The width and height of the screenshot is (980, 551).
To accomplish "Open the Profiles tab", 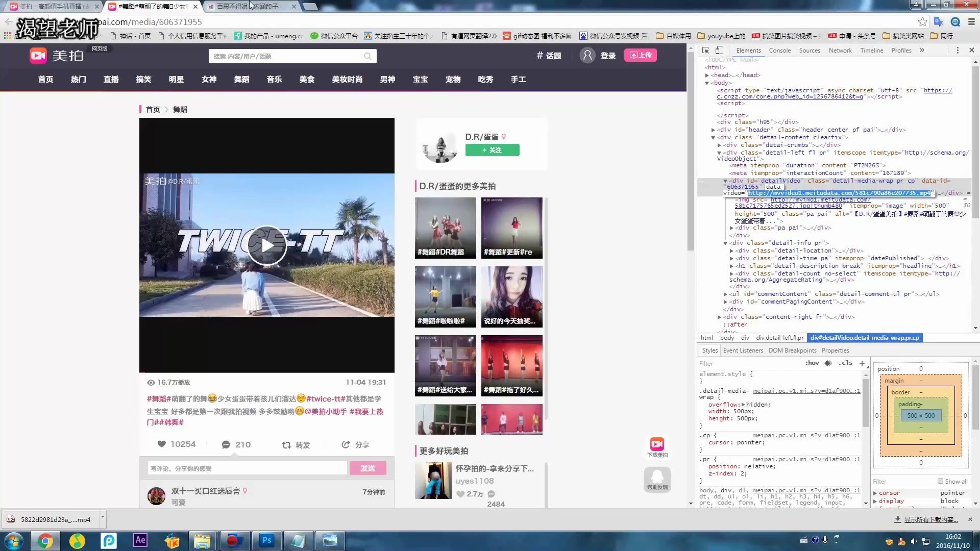I will pos(901,51).
